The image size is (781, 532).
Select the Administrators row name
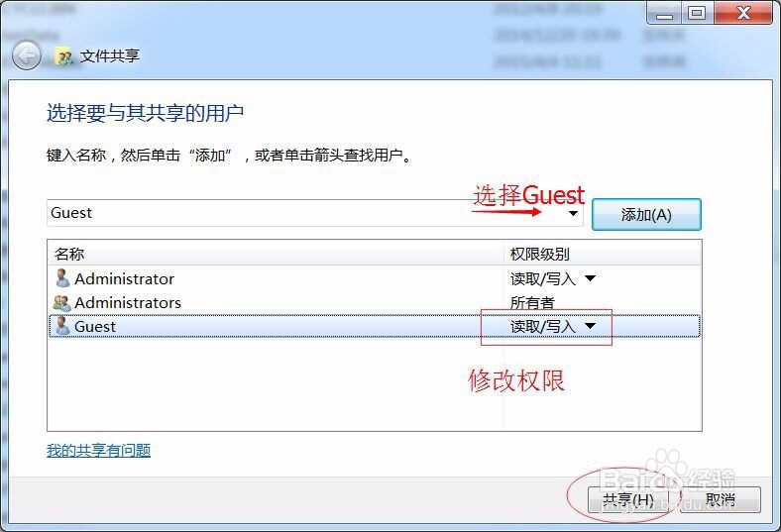[x=128, y=302]
